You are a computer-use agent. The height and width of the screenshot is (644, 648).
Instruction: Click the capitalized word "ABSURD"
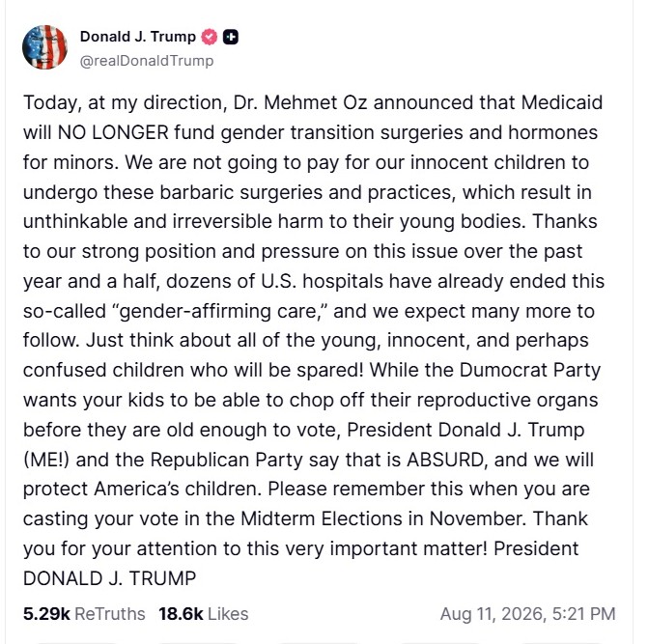(x=445, y=460)
